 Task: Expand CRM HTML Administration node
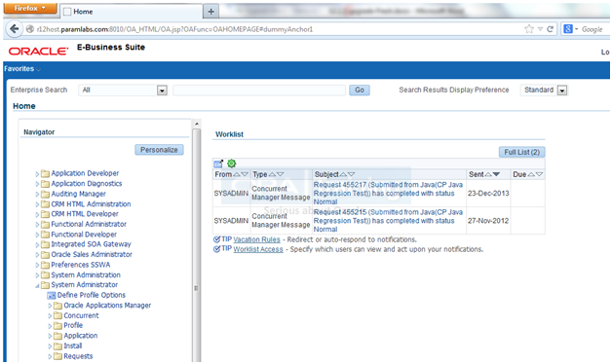point(37,204)
